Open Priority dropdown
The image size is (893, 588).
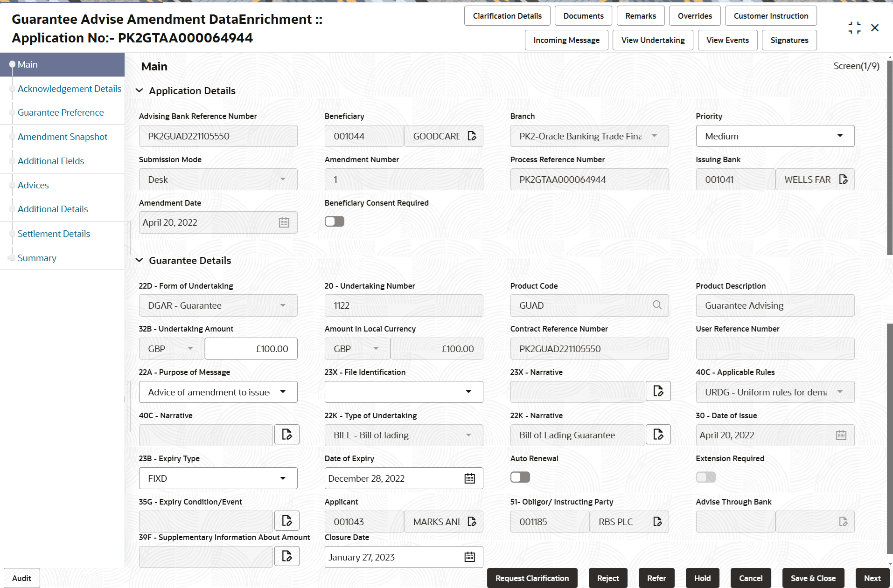tap(775, 136)
